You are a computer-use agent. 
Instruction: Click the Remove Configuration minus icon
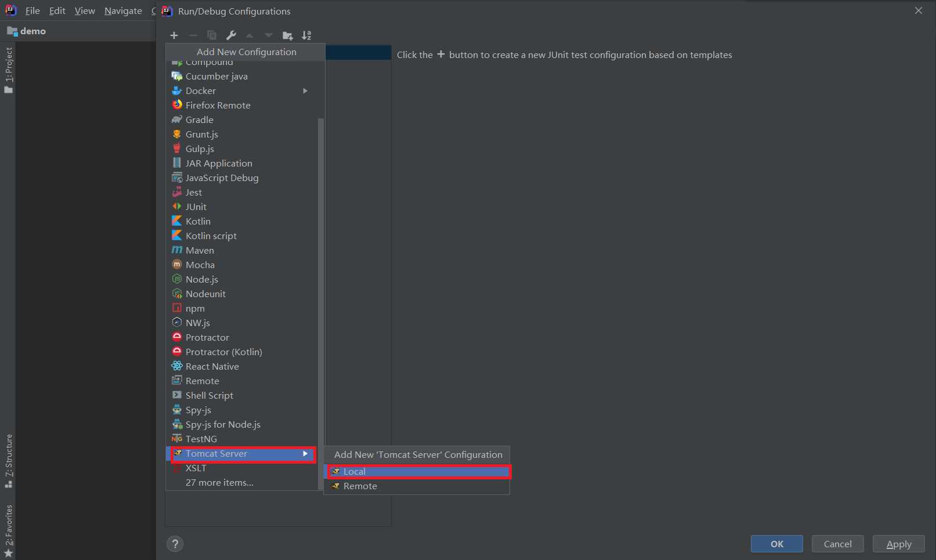pos(193,35)
